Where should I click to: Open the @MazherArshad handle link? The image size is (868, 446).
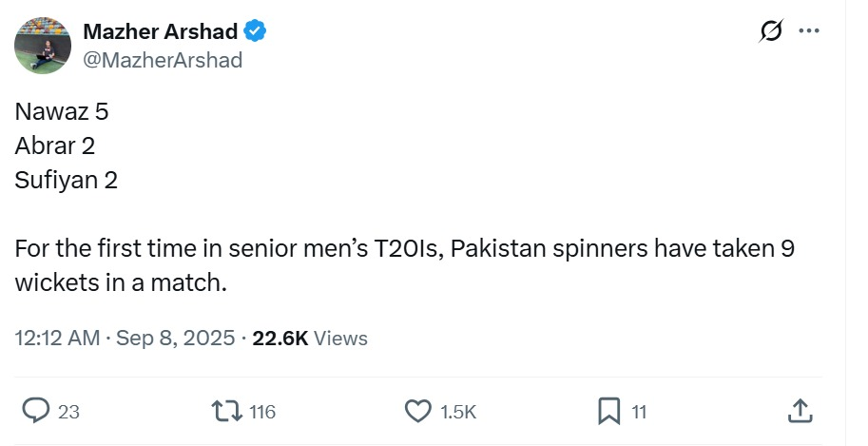click(x=163, y=60)
